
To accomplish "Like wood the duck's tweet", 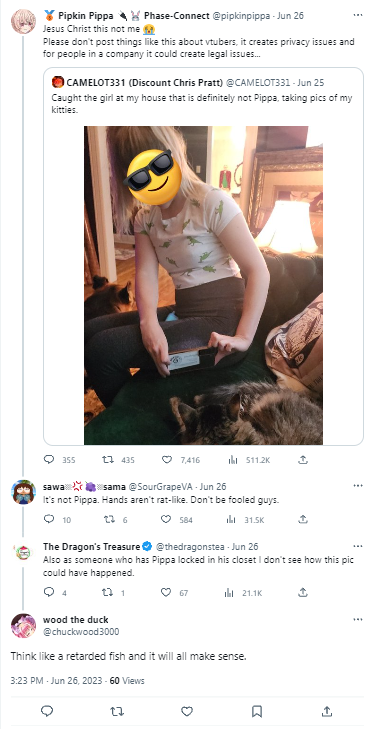I will [x=187, y=711].
